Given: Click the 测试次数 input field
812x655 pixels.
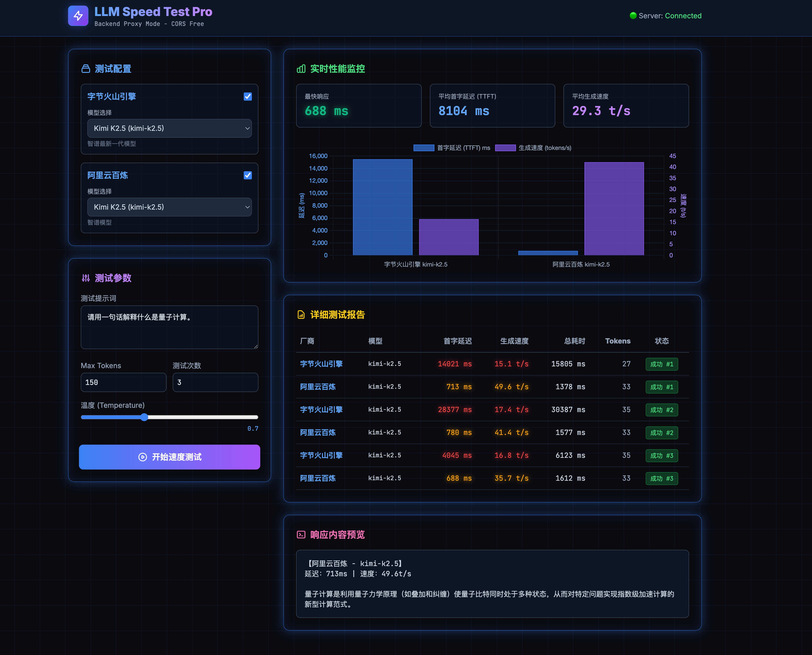Looking at the screenshot, I should (x=215, y=382).
